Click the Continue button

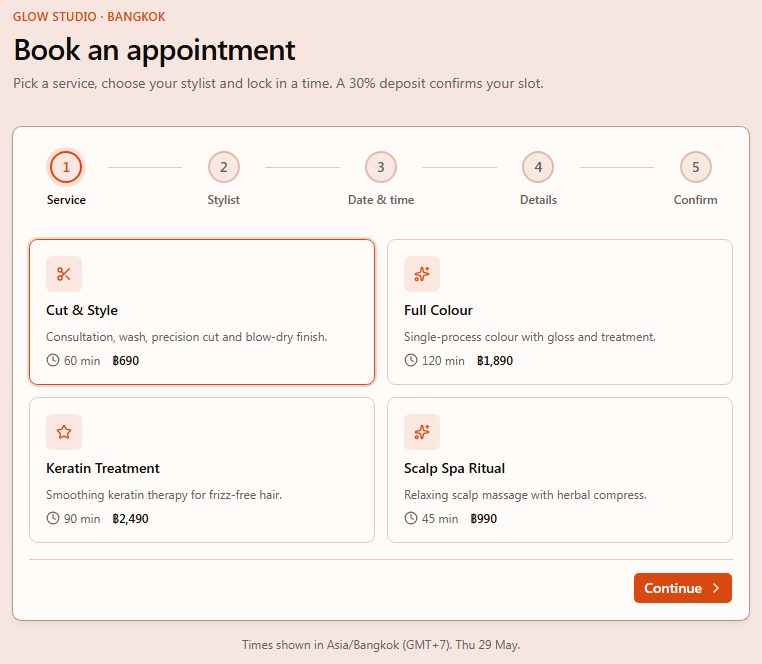click(x=682, y=588)
